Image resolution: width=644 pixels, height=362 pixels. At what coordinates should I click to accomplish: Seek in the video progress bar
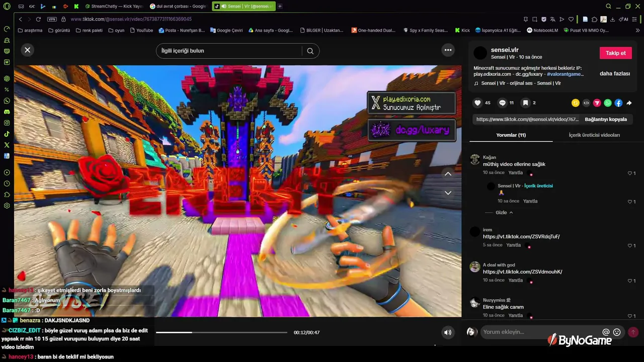[x=221, y=332]
